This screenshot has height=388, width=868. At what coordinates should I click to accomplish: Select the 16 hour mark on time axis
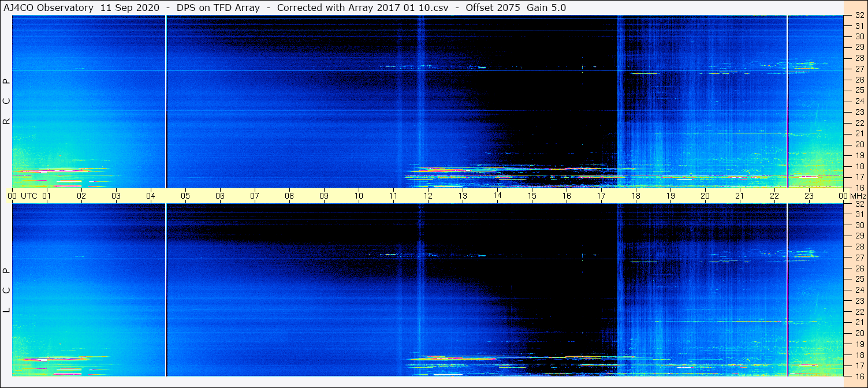pyautogui.click(x=567, y=196)
